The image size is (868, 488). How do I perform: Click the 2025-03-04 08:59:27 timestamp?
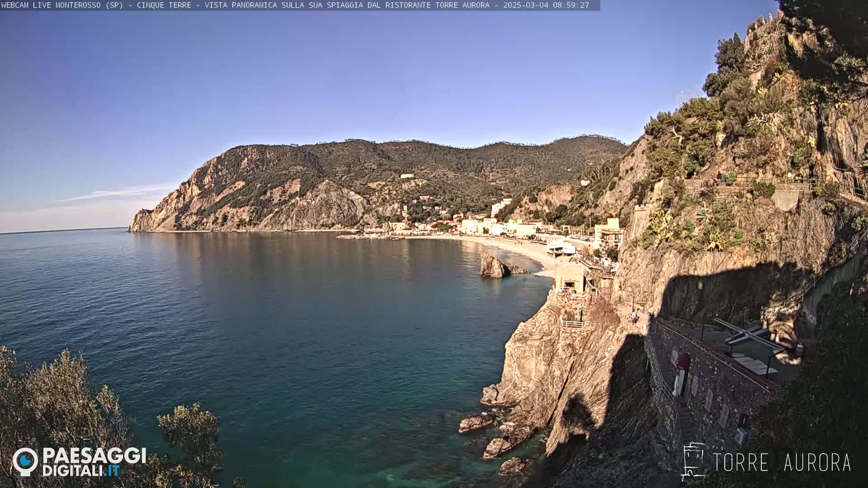[546, 5]
